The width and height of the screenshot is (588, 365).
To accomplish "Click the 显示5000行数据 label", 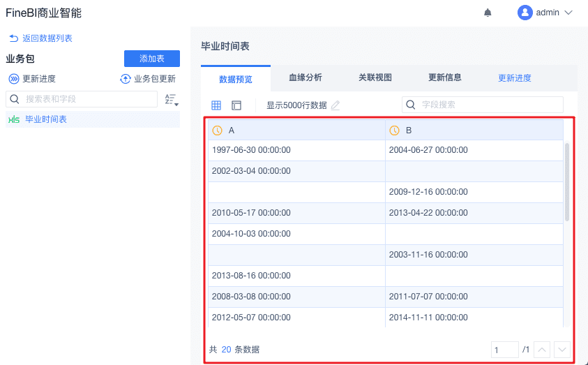I will coord(296,105).
